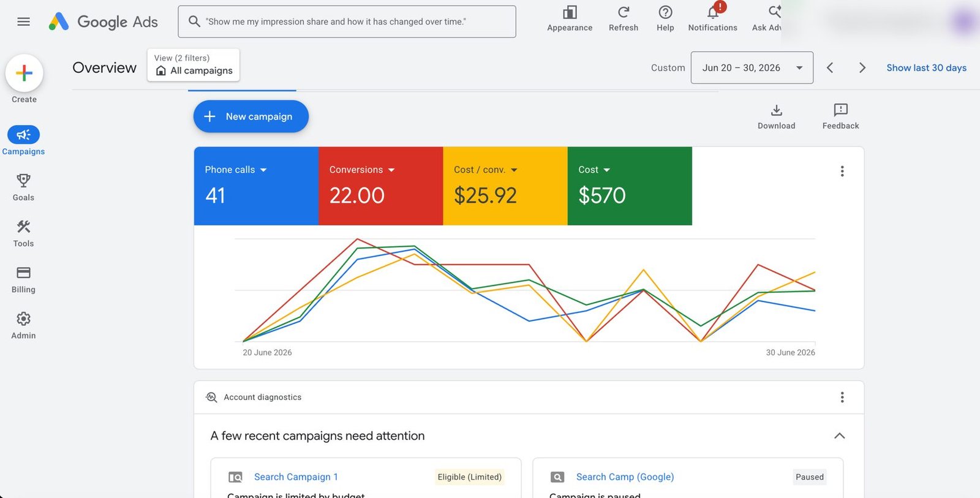980x498 pixels.
Task: Click the Account diagnostics heading
Action: [x=263, y=398]
